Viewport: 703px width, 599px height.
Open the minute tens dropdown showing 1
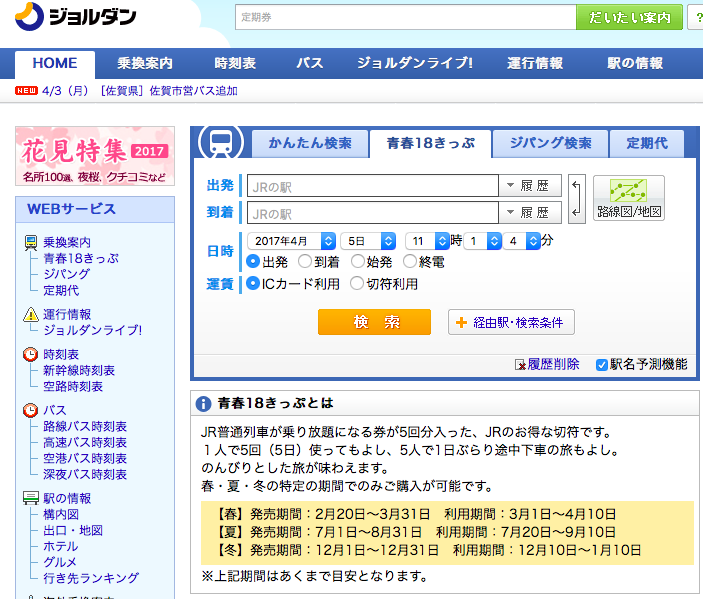(x=482, y=241)
